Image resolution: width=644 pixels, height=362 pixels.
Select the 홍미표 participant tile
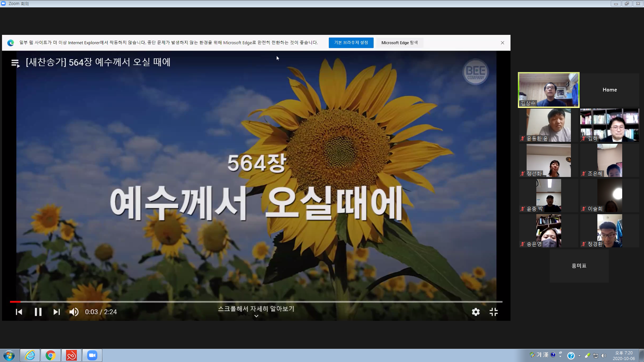579,266
